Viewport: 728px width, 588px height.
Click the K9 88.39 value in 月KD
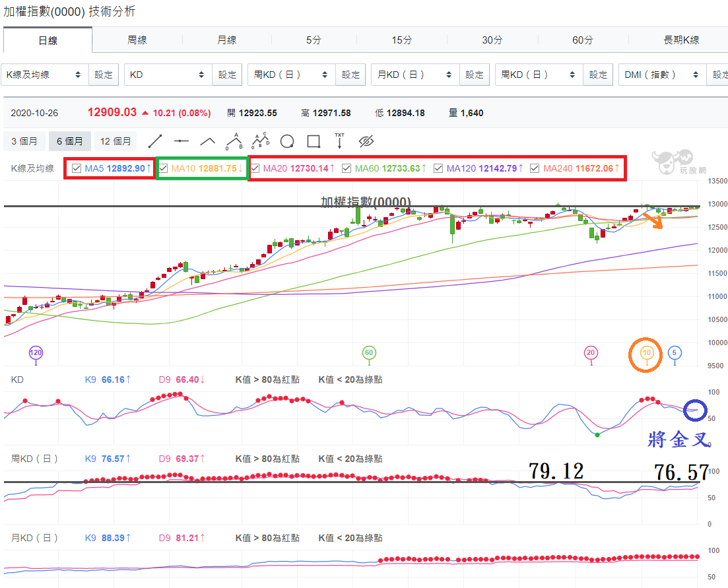(113, 539)
